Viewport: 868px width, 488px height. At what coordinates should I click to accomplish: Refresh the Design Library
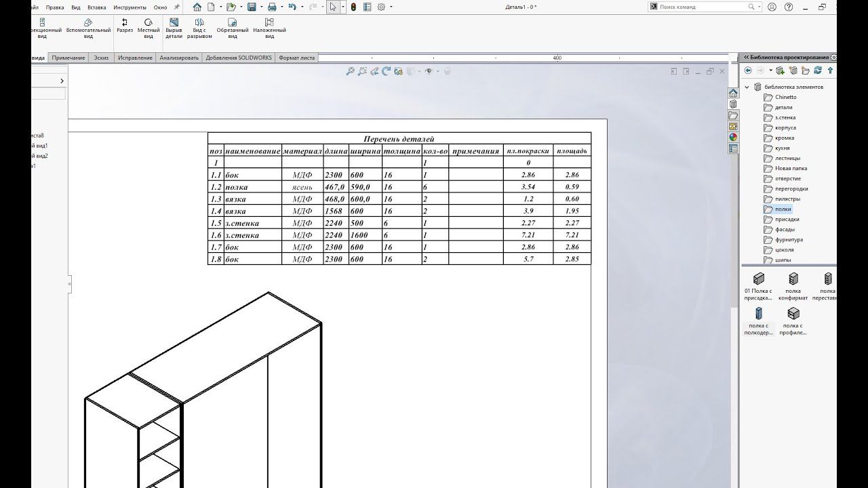818,70
